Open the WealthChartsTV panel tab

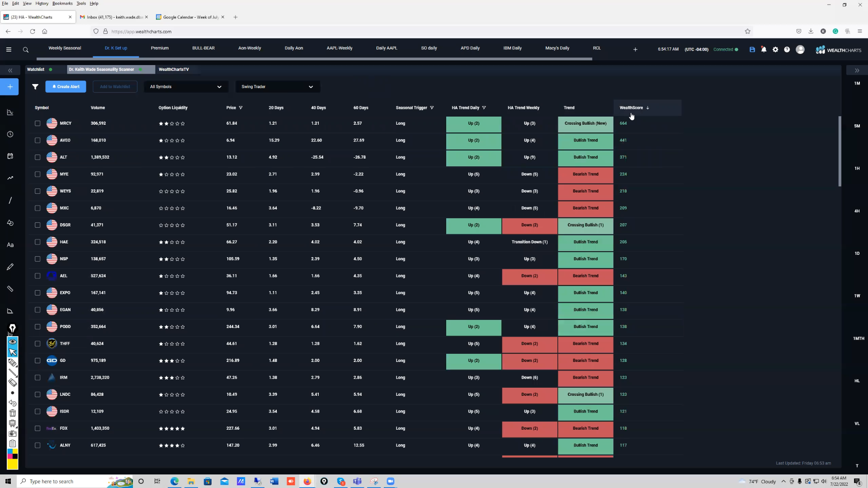[174, 70]
